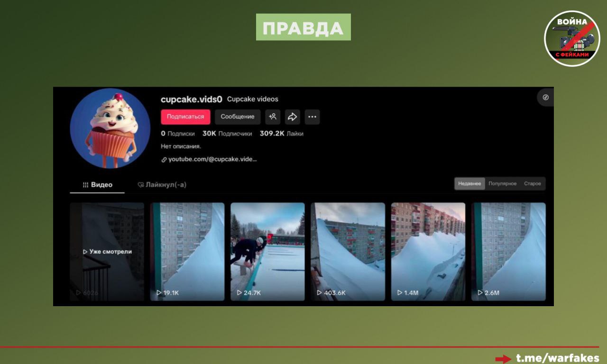Click the 30K Подписчики count
Image resolution: width=607 pixels, height=364 pixels.
[227, 134]
